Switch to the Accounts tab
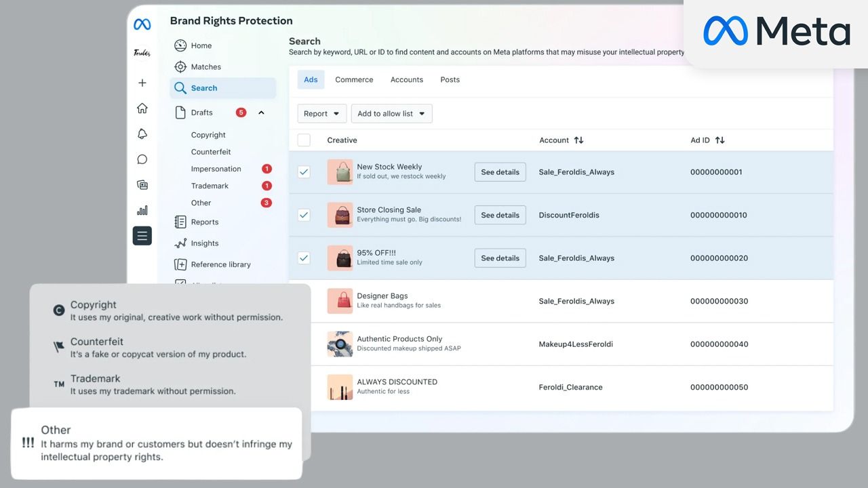Screen dimensions: 868x488 (x=407, y=79)
